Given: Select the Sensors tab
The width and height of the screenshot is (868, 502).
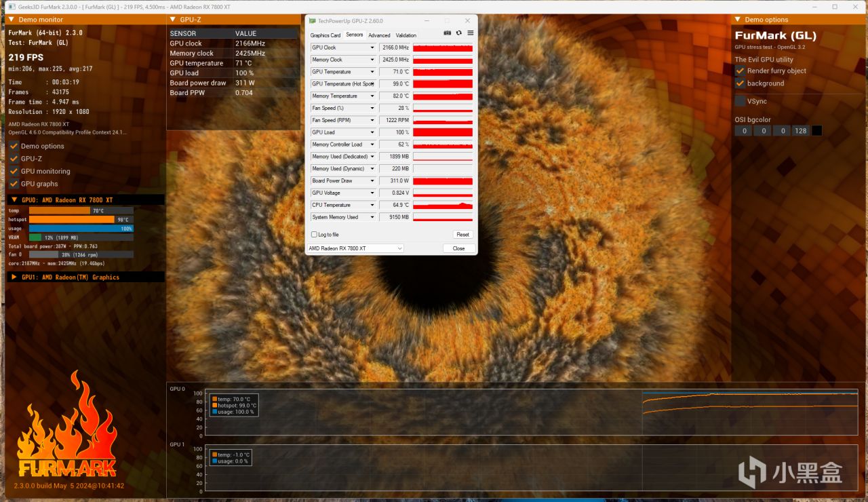Looking at the screenshot, I should [355, 35].
